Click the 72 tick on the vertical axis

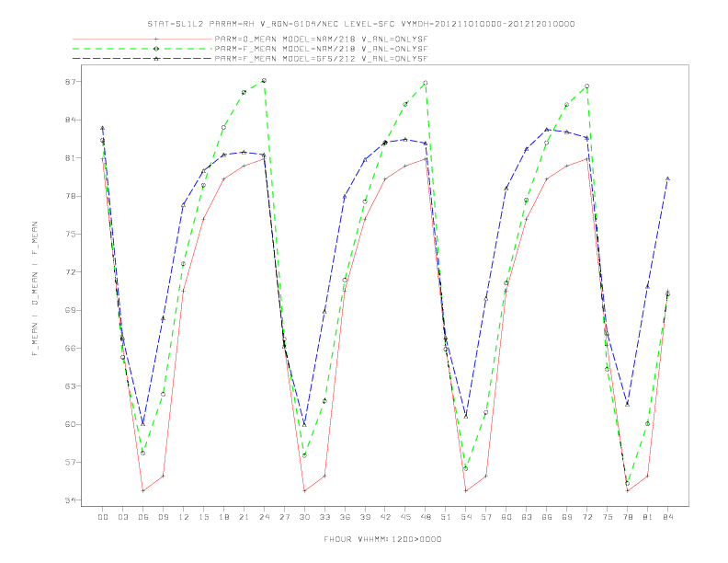[x=71, y=272]
